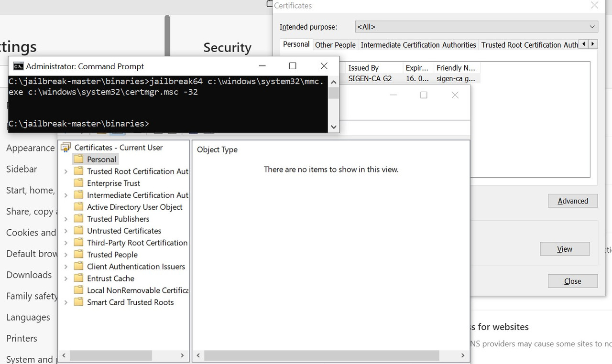Click the Smart Card Trusted Roots folder icon

pos(78,302)
